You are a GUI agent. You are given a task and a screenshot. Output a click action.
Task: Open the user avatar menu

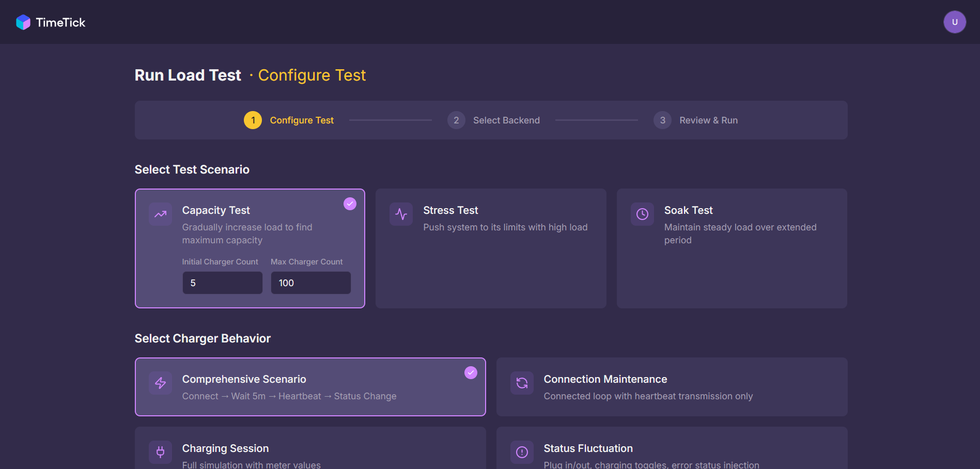click(x=955, y=22)
